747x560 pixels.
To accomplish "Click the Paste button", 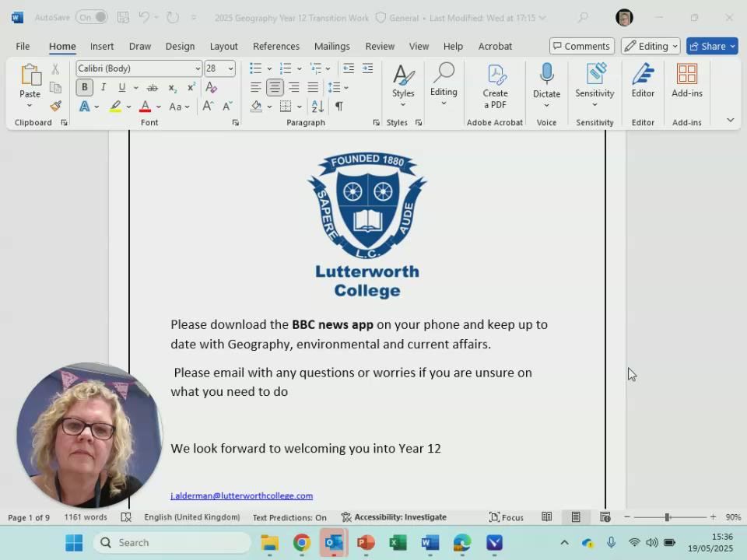I will pyautogui.click(x=30, y=81).
